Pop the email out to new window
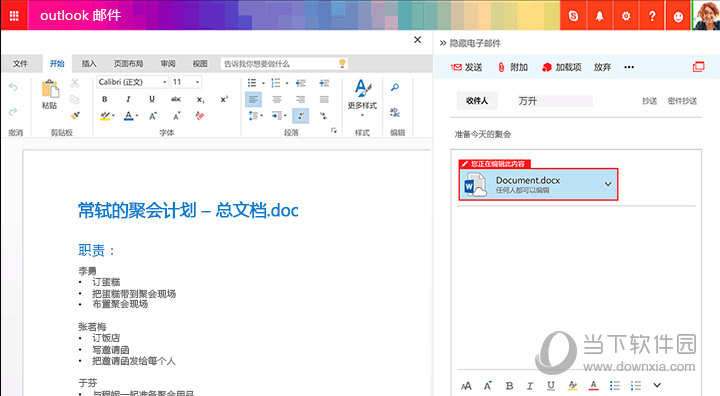720x396 pixels. pyautogui.click(x=698, y=67)
